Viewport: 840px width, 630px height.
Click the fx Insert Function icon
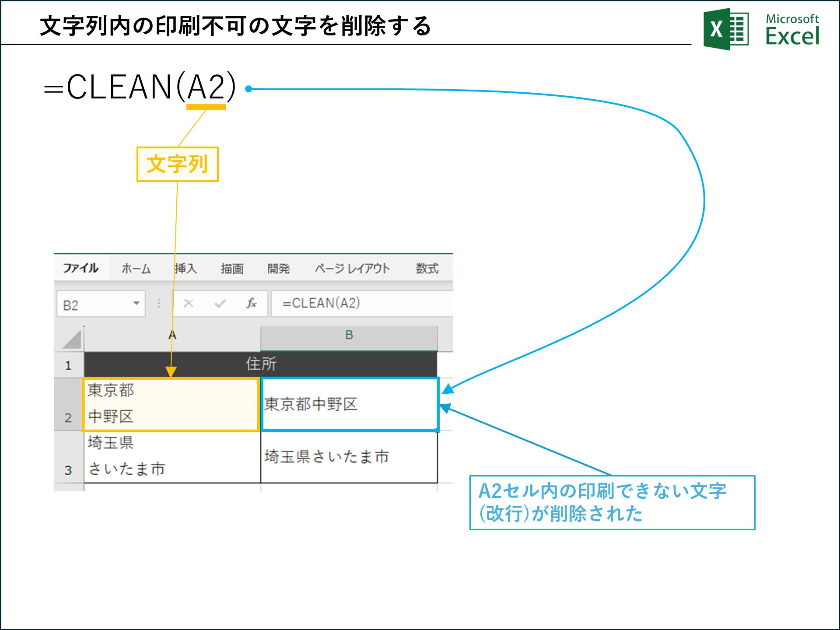[252, 303]
